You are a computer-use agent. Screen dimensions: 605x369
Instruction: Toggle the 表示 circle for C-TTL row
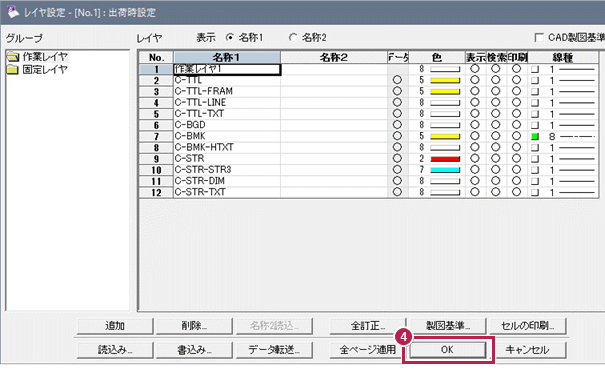point(475,80)
